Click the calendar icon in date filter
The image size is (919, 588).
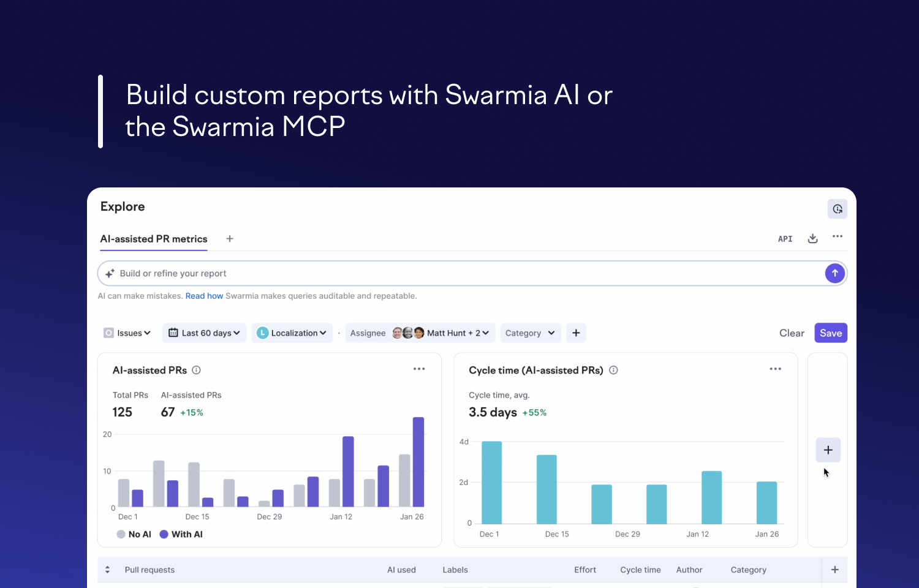click(x=173, y=333)
